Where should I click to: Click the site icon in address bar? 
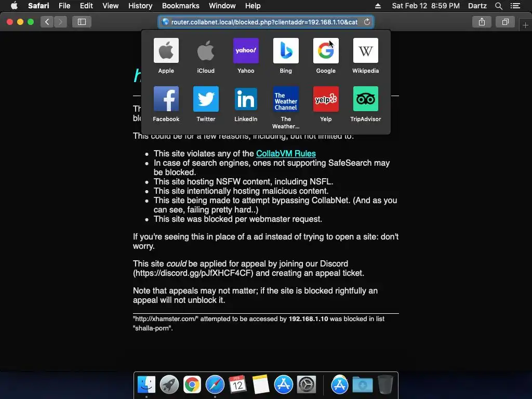pos(165,22)
